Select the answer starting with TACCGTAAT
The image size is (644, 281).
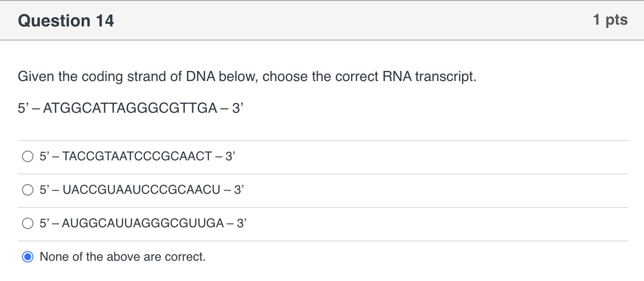(x=27, y=156)
